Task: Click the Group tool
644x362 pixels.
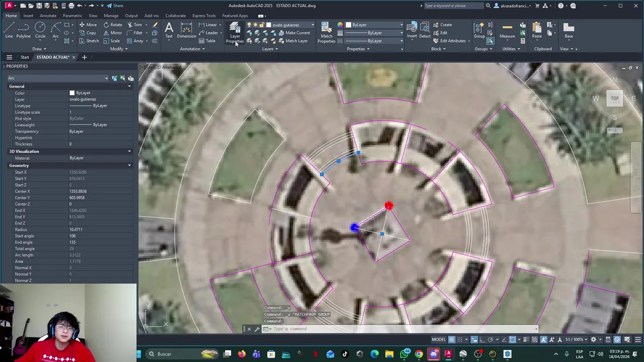Action: click(x=479, y=30)
